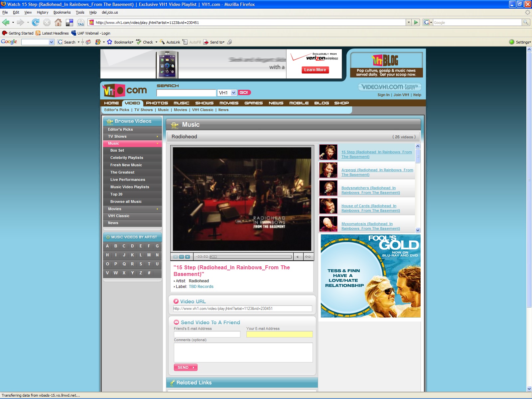Select the BLOG navigation tab
This screenshot has width=532, height=399.
click(322, 103)
